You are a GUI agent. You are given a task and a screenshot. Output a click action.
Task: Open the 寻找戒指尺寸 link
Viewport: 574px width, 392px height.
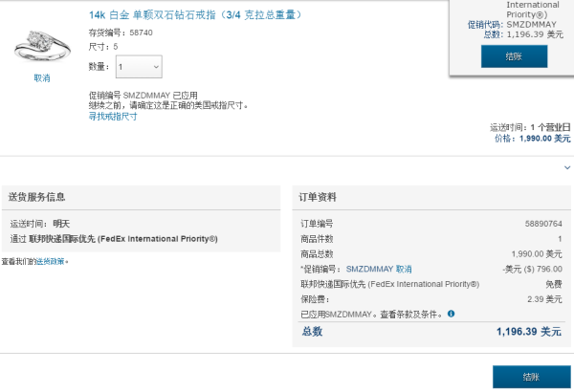click(113, 117)
